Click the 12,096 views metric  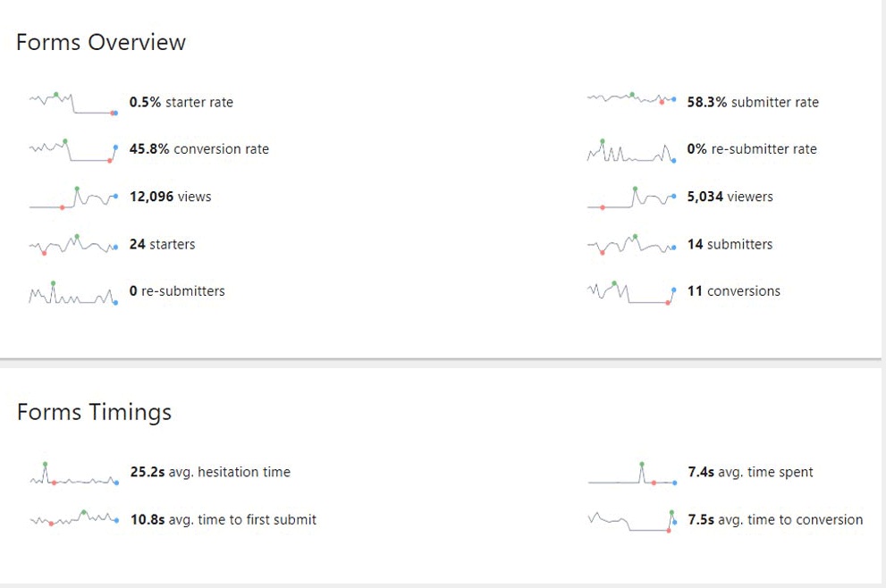[171, 197]
